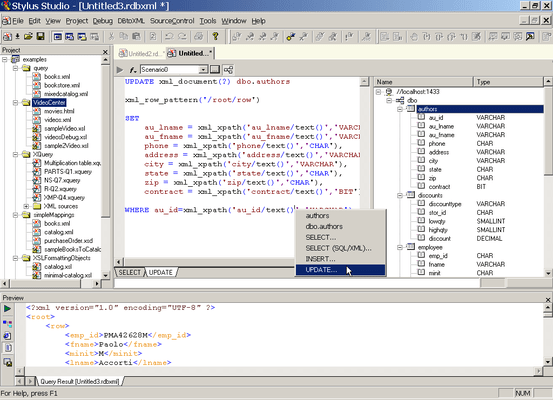Click the editor horizontal scrollbar left arrow

(x=119, y=262)
